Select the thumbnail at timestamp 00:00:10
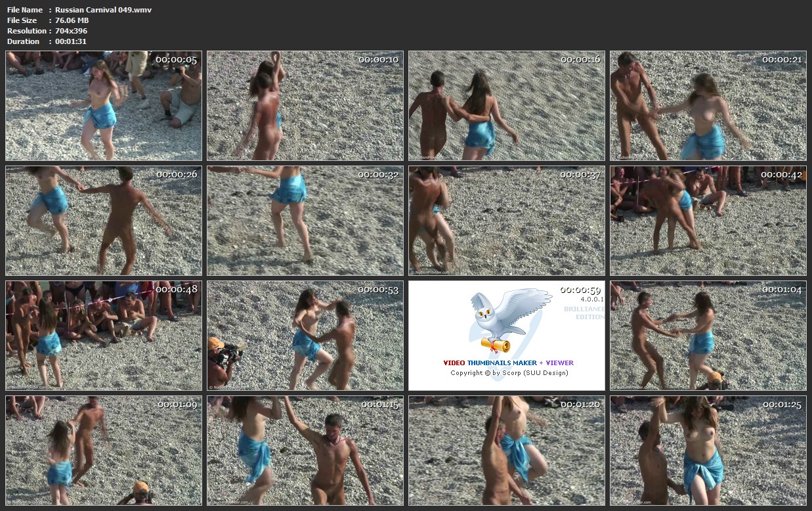This screenshot has height=511, width=812. (x=305, y=106)
